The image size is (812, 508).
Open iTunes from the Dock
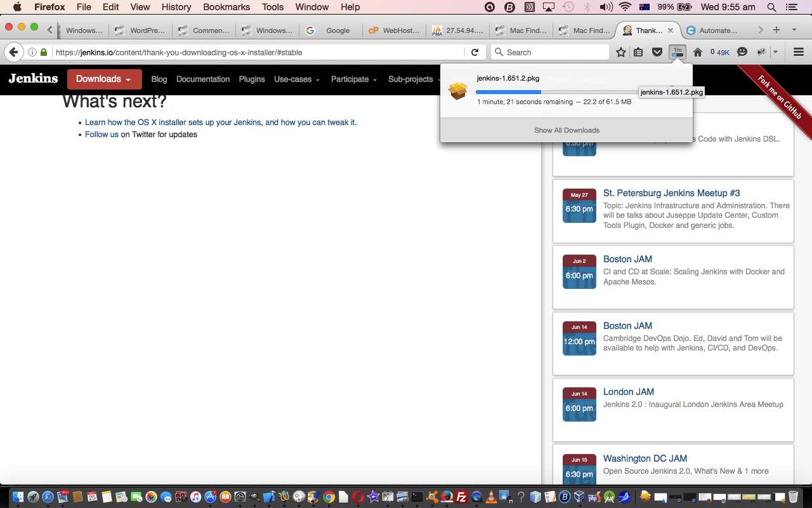(195, 497)
